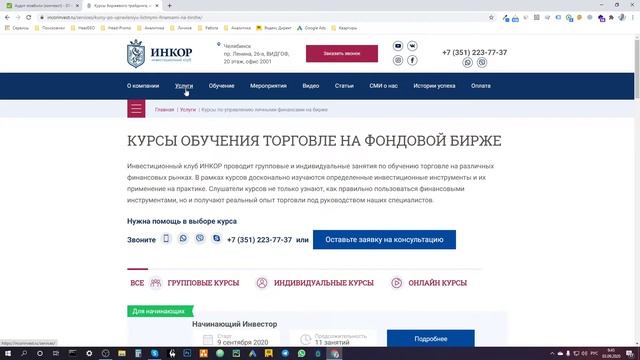The width and height of the screenshot is (640, 360).
Task: Click the red Заказать звонок button
Action: [342, 53]
